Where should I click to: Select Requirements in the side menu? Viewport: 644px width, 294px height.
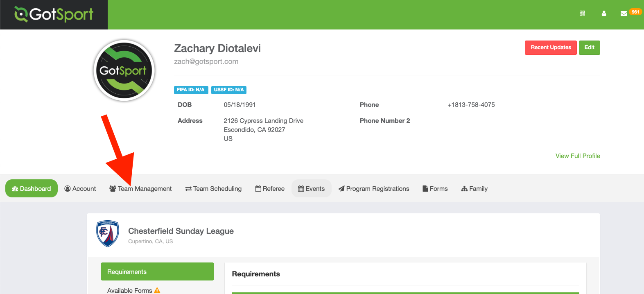pyautogui.click(x=157, y=271)
